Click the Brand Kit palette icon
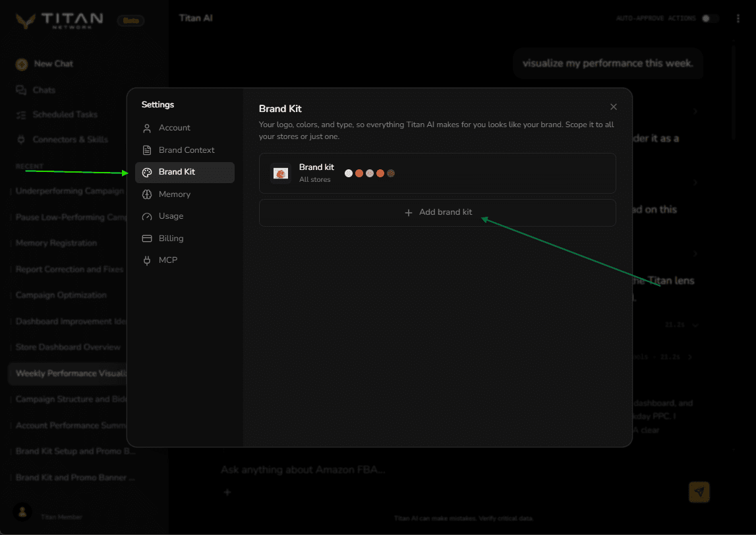Image resolution: width=756 pixels, height=535 pixels. coord(147,172)
